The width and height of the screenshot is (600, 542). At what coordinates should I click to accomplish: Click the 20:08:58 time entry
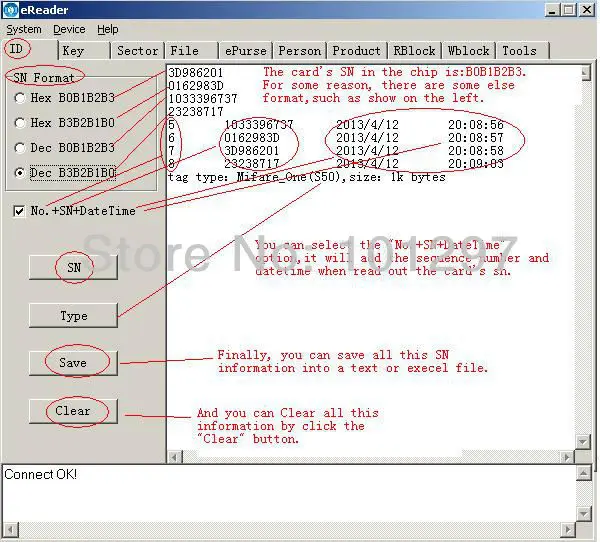pyautogui.click(x=476, y=151)
